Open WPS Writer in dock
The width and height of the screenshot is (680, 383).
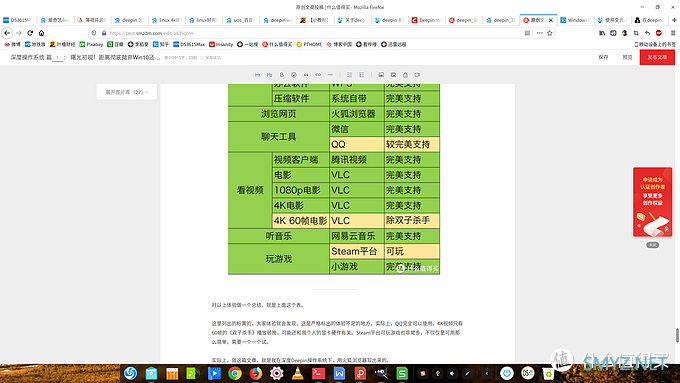tap(339, 373)
